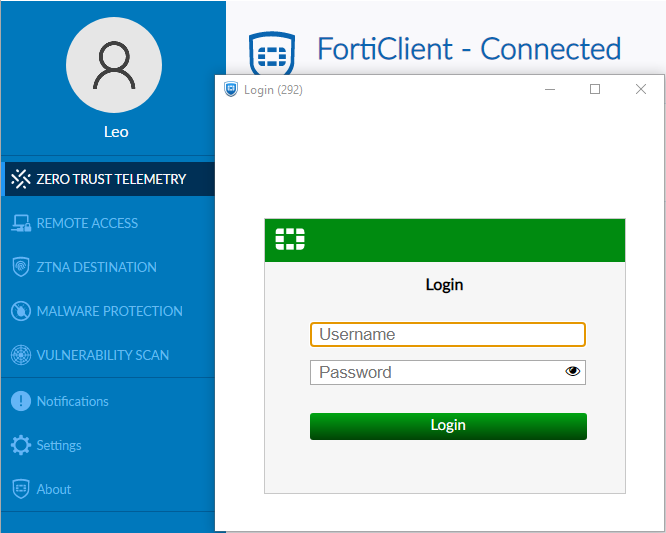The image size is (666, 533).
Task: Click the username Leo under the avatar
Action: pyautogui.click(x=116, y=132)
